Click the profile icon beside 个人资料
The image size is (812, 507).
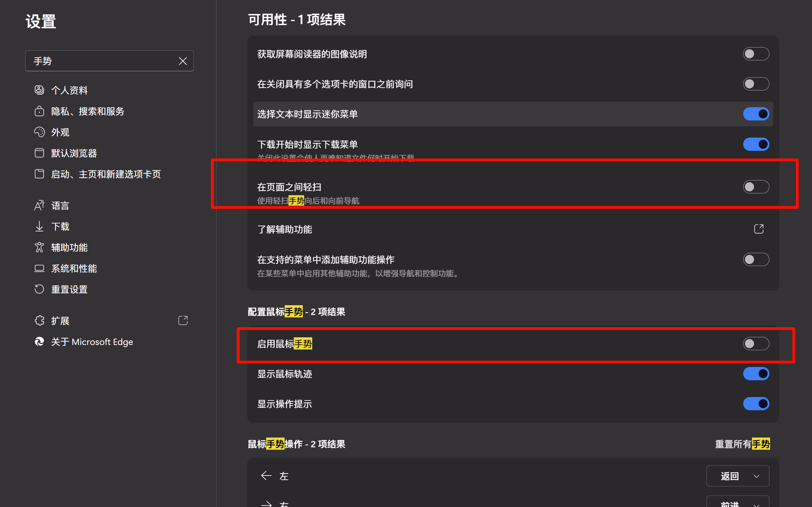39,90
